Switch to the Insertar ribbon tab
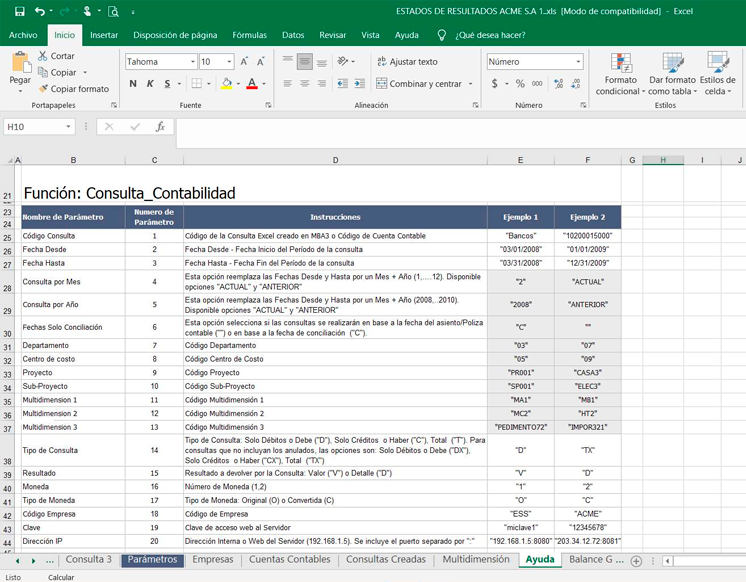This screenshot has height=582, width=746. [104, 35]
